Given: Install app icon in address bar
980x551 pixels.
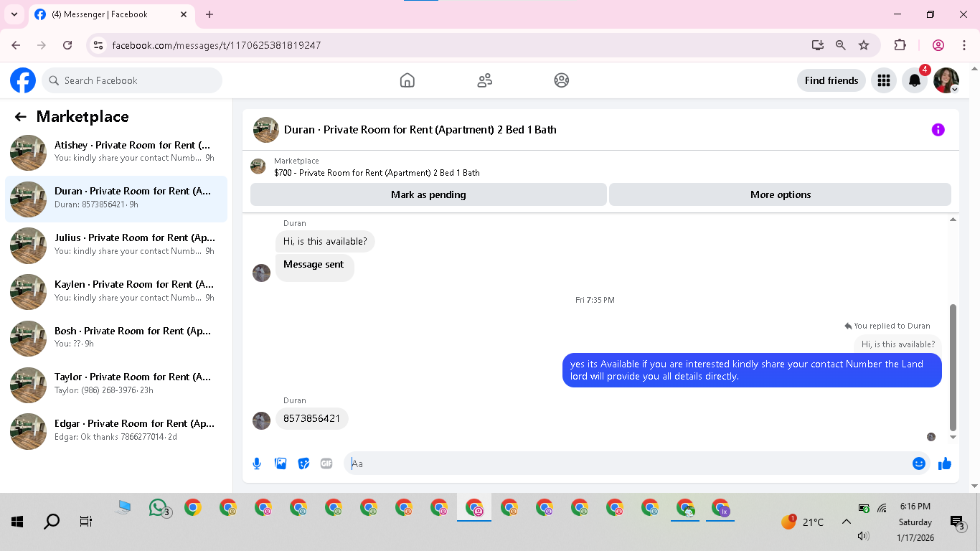Looking at the screenshot, I should (817, 45).
